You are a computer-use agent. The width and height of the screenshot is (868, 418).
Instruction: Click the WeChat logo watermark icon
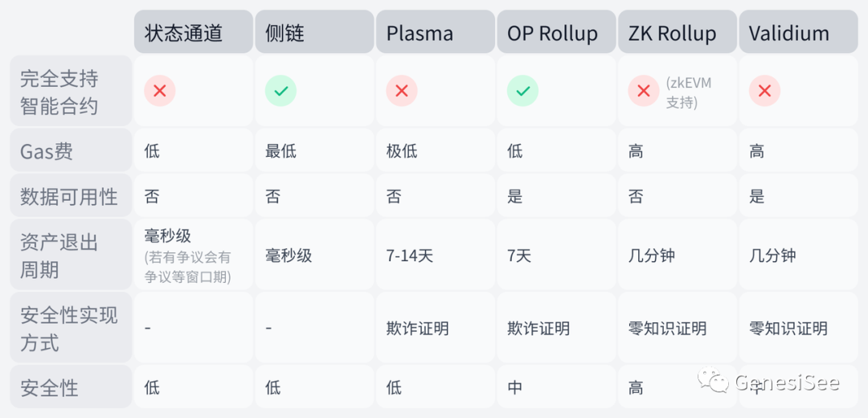[x=714, y=382]
